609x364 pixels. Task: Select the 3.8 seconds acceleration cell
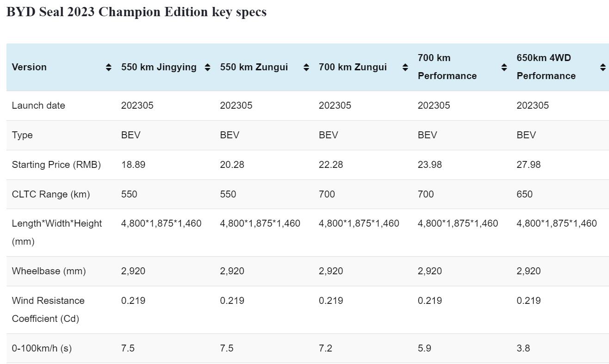point(523,348)
